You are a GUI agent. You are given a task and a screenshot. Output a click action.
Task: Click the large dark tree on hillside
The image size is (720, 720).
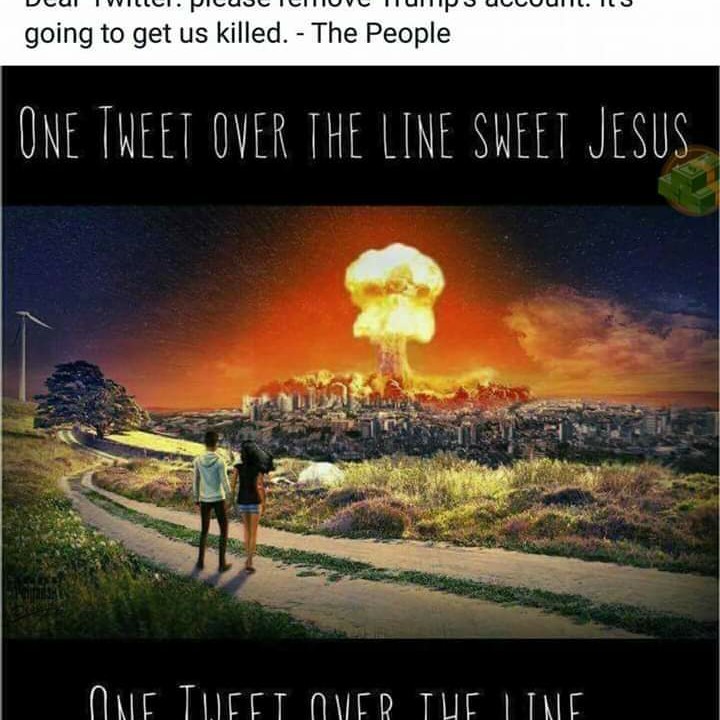91,399
